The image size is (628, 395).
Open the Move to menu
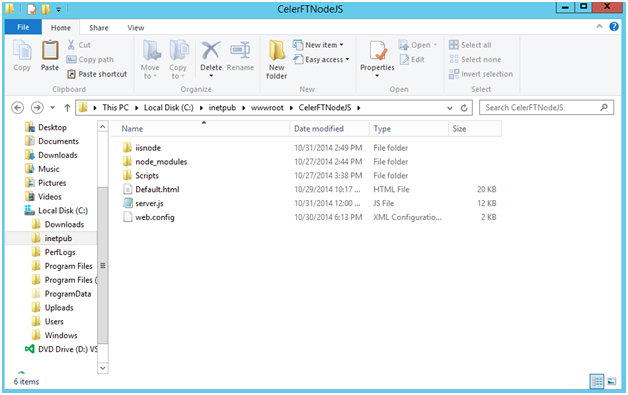click(150, 60)
